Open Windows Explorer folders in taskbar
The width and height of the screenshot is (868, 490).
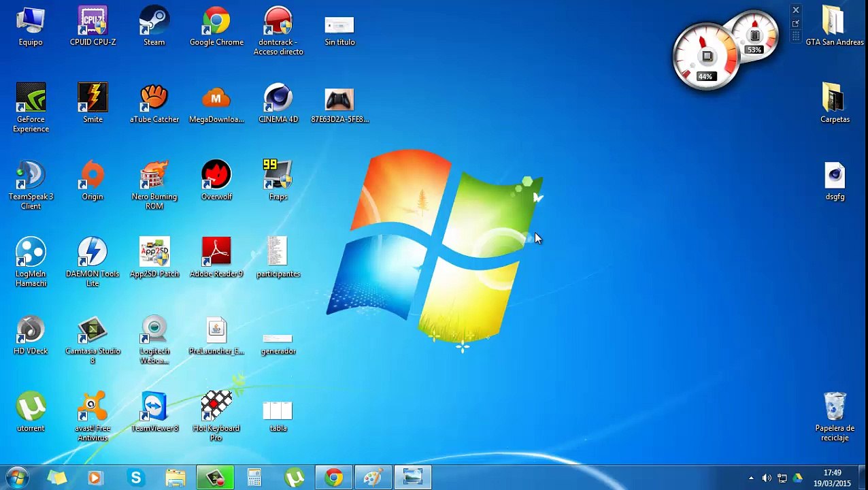57,478
